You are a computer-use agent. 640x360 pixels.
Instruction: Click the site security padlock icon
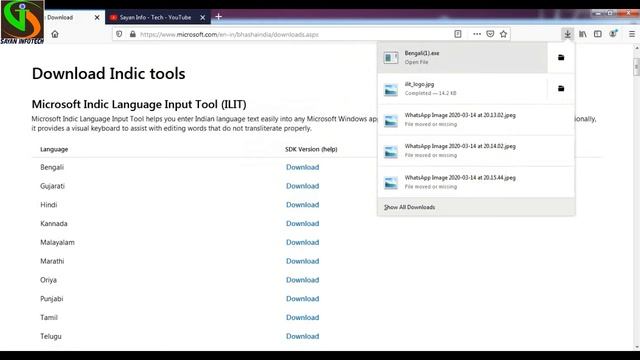pos(133,34)
